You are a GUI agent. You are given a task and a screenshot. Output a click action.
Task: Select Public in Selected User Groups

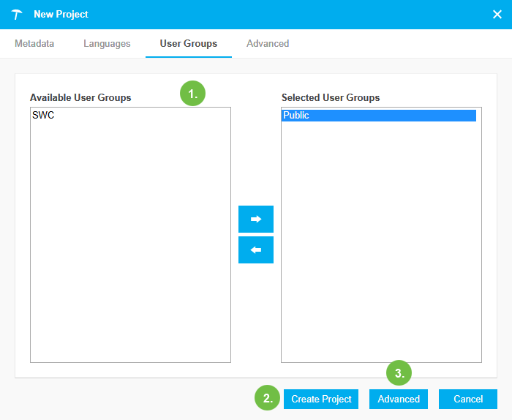click(x=296, y=116)
